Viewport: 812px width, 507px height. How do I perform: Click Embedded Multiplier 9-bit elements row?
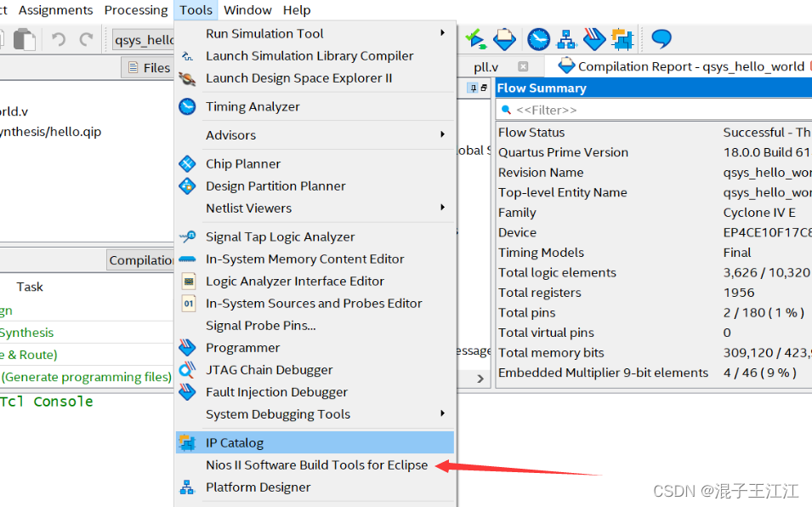coord(654,373)
